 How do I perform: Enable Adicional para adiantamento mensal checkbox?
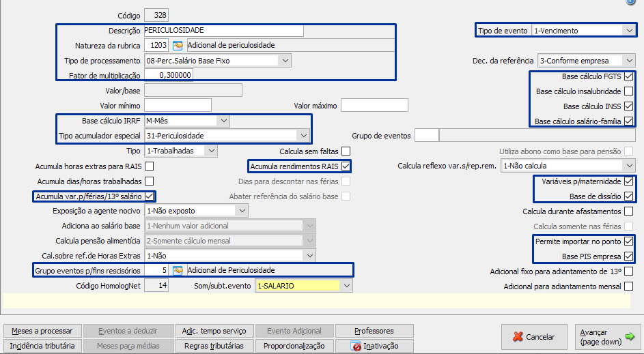tap(628, 286)
